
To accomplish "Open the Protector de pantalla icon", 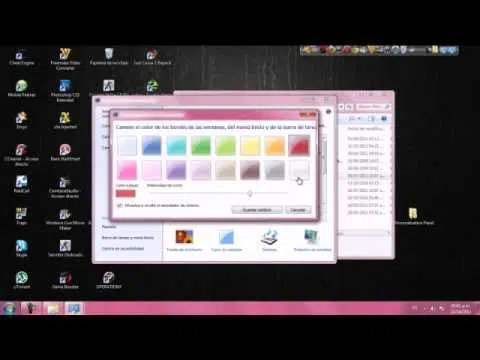I will [x=312, y=240].
